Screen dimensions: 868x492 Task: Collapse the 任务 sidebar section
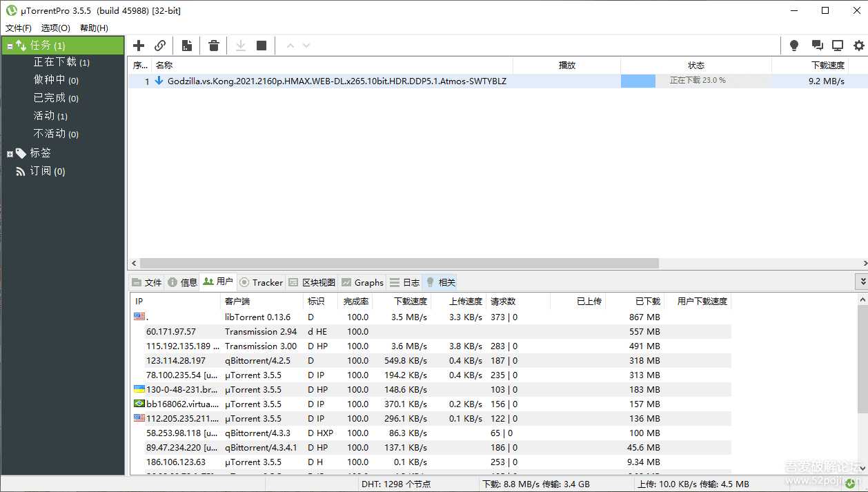[10, 44]
